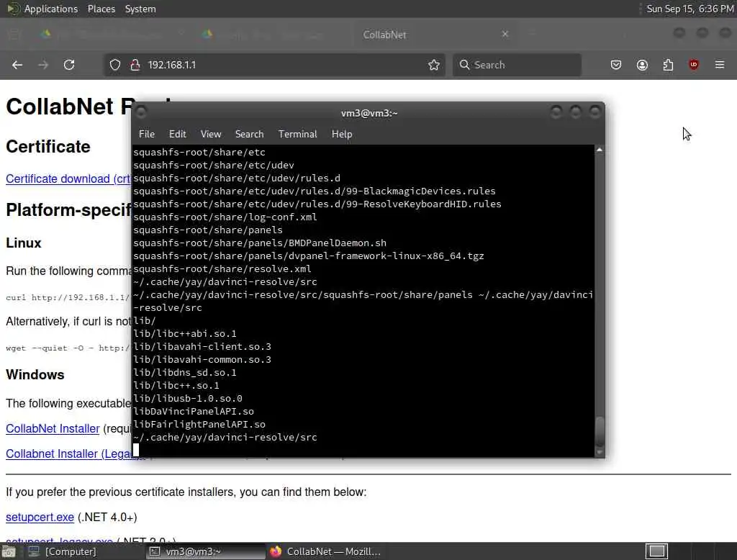Open terminal View menu
The width and height of the screenshot is (737, 560).
click(211, 135)
